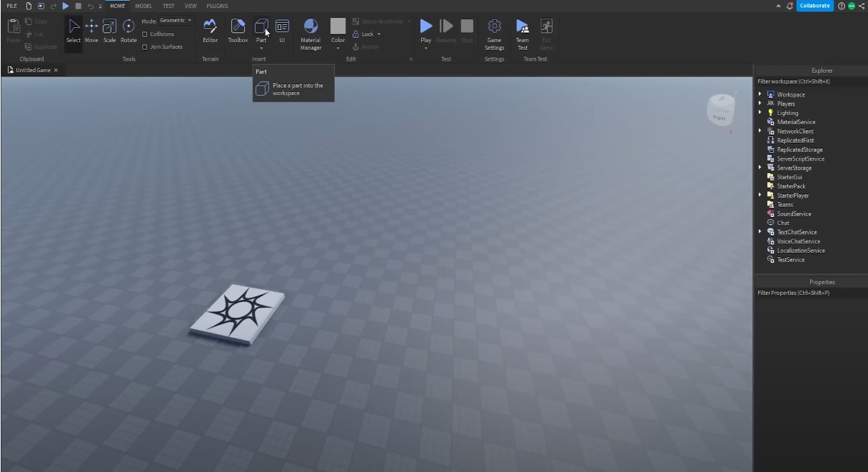868x472 pixels.
Task: Open the Lock options dropdown arrow
Action: coord(379,34)
